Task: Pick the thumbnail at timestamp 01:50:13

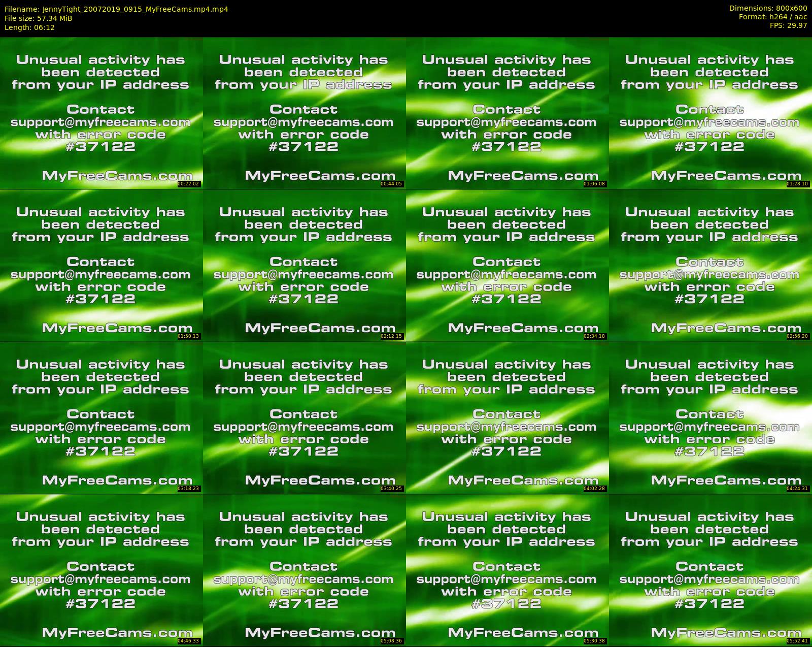Action: [101, 265]
